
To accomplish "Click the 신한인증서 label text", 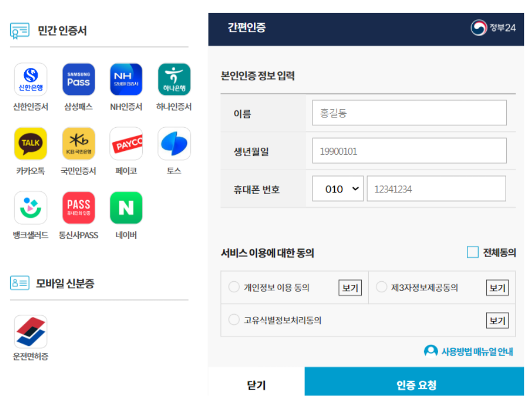I will click(31, 107).
